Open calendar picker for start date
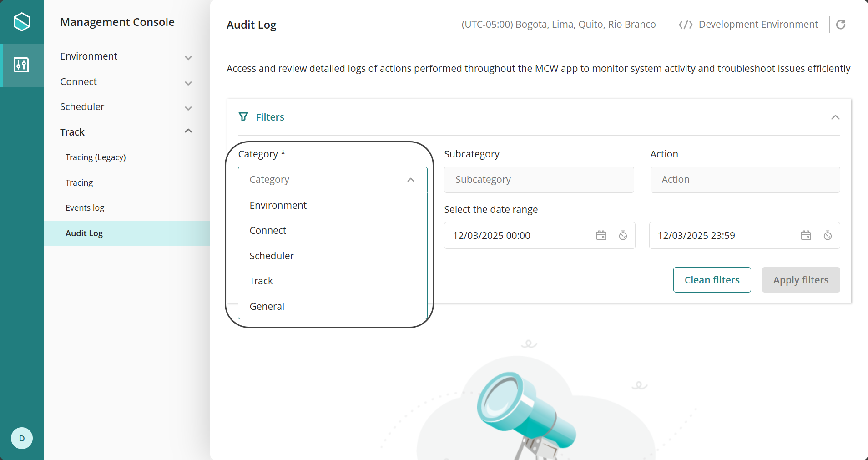The image size is (868, 460). click(601, 235)
